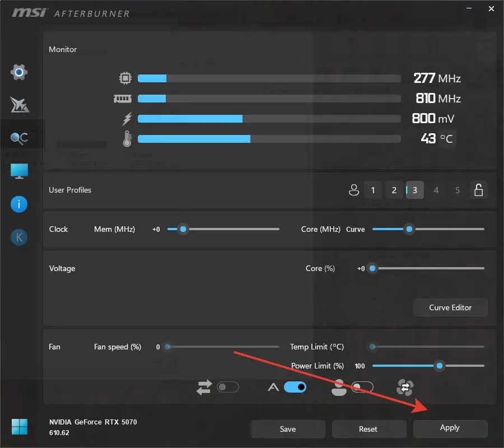This screenshot has height=448, width=504.
Task: Disable the auto fan toggle
Action: (x=295, y=387)
